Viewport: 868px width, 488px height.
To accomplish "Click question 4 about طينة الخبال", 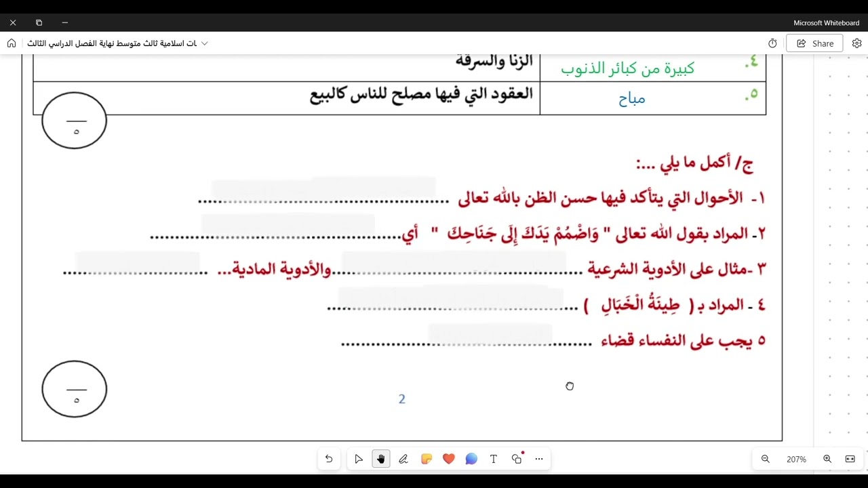I will [x=547, y=305].
